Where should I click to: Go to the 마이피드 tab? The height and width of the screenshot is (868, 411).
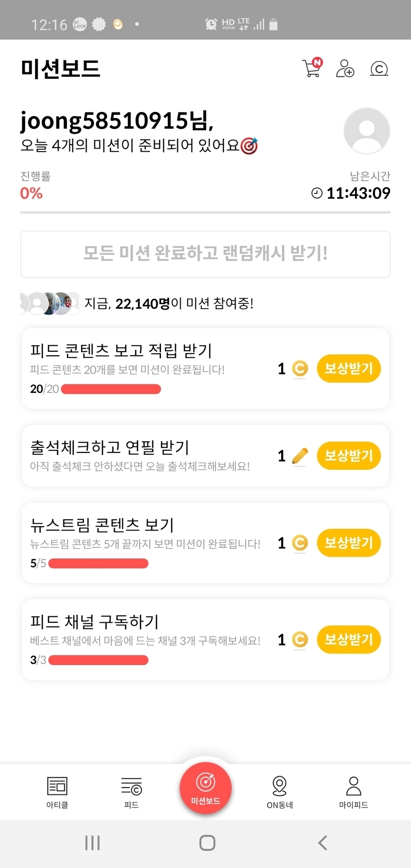point(354,792)
